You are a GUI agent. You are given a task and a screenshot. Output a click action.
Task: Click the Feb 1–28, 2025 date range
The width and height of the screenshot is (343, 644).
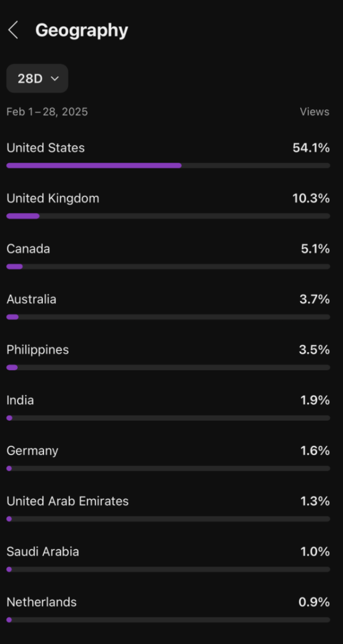[47, 112]
